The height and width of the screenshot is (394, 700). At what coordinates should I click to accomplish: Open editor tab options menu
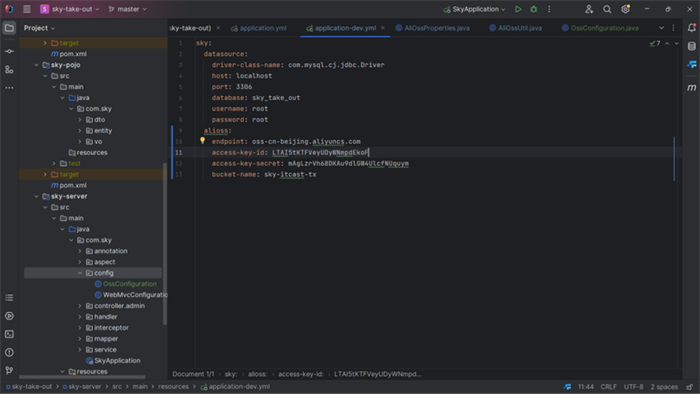point(673,28)
